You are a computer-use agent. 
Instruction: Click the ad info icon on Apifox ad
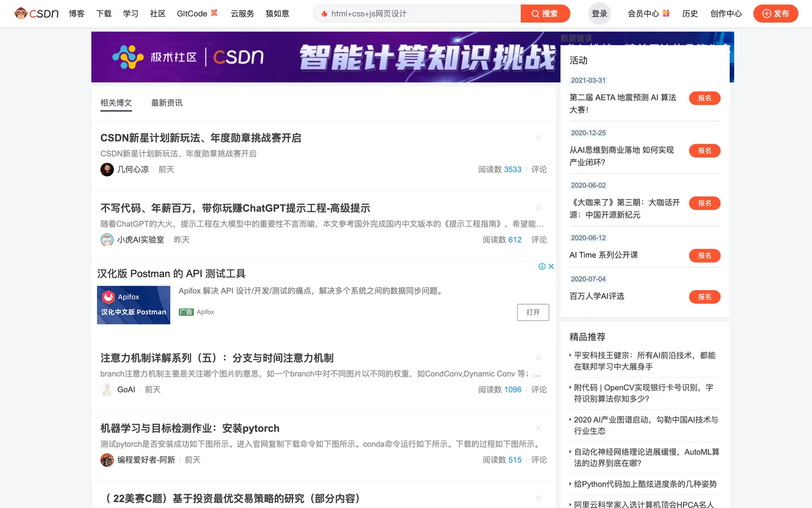point(542,266)
